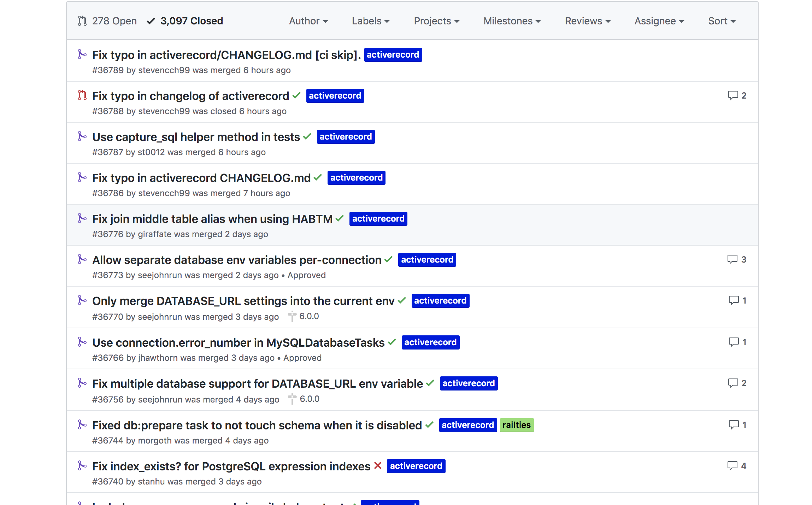Click comments icon on PR #36773
The width and height of the screenshot is (812, 505).
point(732,259)
